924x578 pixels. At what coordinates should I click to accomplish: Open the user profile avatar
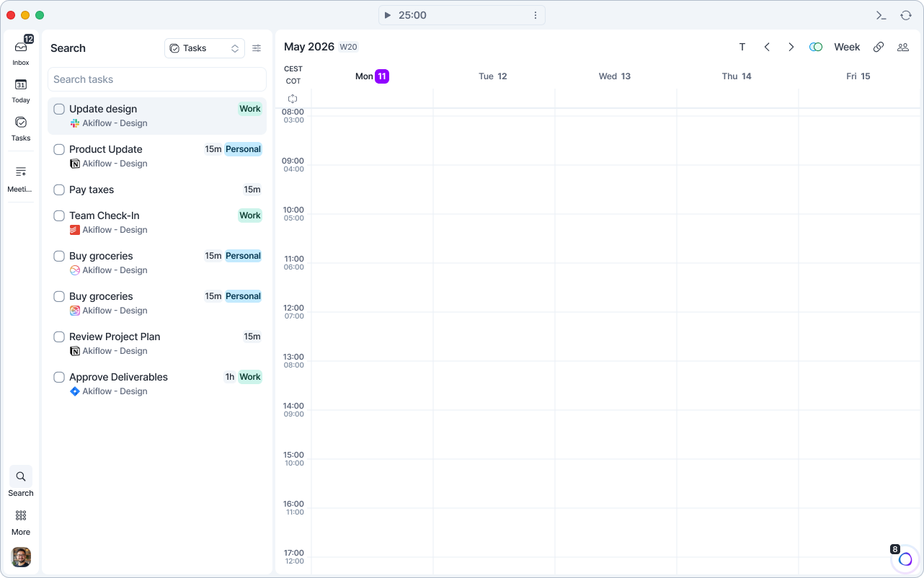pyautogui.click(x=21, y=557)
